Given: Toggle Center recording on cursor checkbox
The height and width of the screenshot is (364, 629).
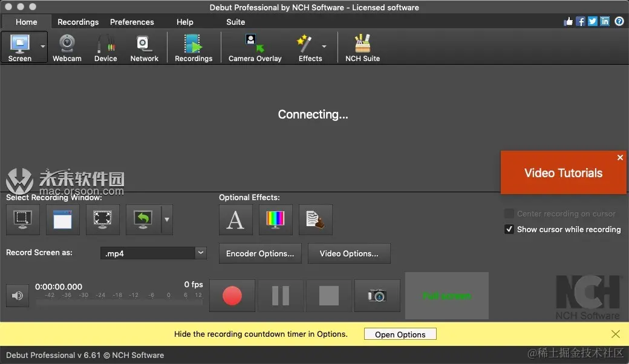Looking at the screenshot, I should (509, 213).
